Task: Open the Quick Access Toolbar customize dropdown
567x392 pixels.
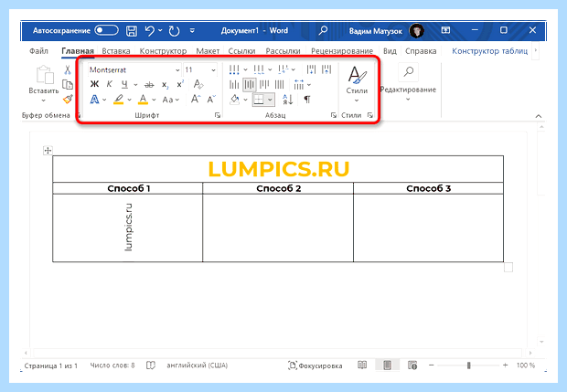Action: coord(192,31)
